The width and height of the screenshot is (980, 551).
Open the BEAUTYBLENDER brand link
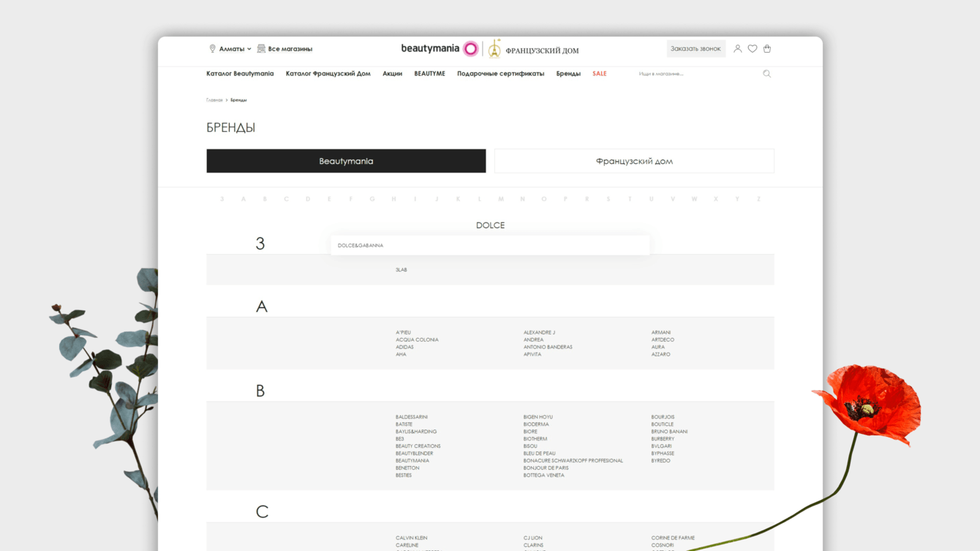click(415, 454)
